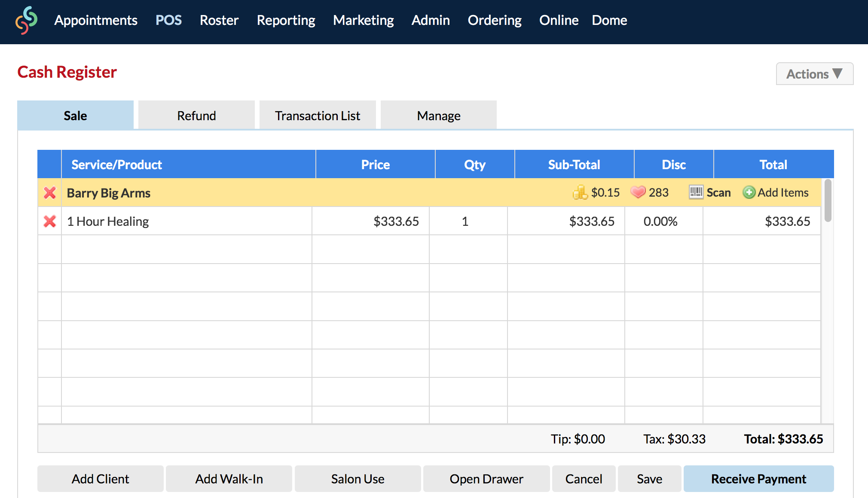Open the Reporting menu
868x498 pixels.
tap(286, 20)
